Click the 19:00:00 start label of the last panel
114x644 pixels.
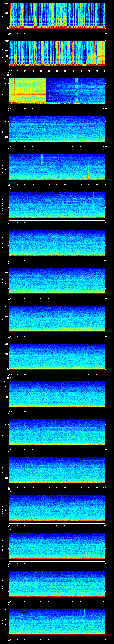[x=9, y=639]
